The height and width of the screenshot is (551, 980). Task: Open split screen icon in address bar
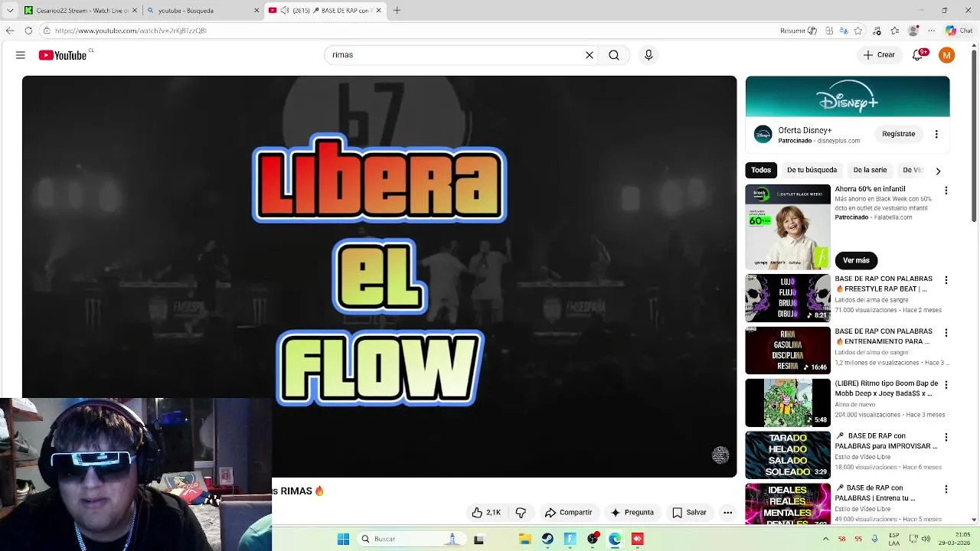point(829,31)
